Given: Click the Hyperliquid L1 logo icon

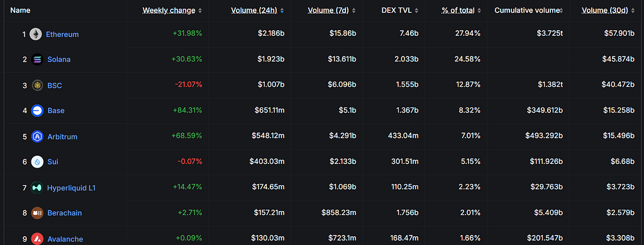Looking at the screenshot, I should point(37,188).
